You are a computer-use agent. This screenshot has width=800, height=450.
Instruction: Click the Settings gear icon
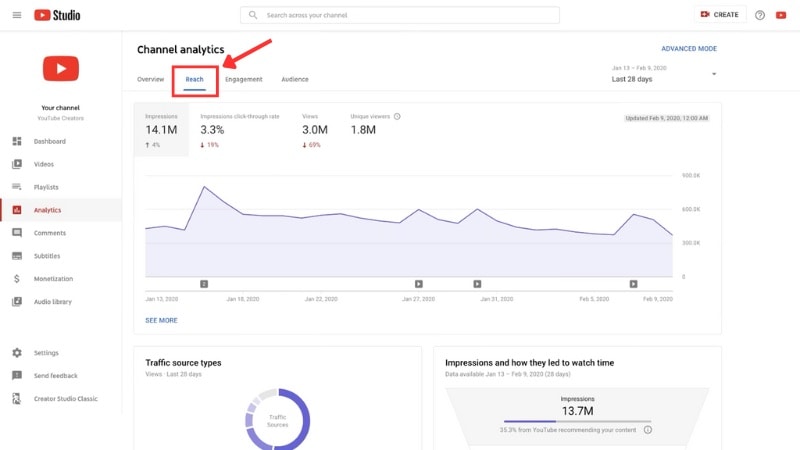pos(17,353)
